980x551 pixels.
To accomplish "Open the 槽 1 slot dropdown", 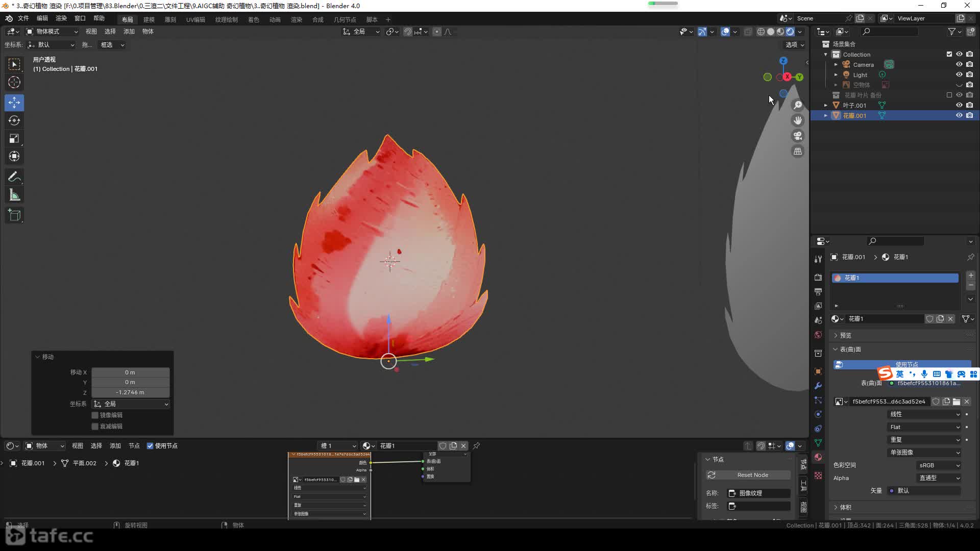I will [x=337, y=446].
